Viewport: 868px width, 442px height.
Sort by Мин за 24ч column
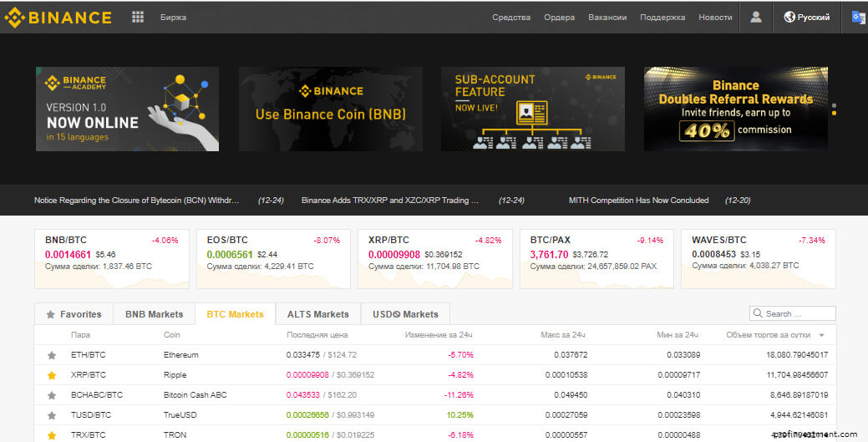[x=678, y=335]
